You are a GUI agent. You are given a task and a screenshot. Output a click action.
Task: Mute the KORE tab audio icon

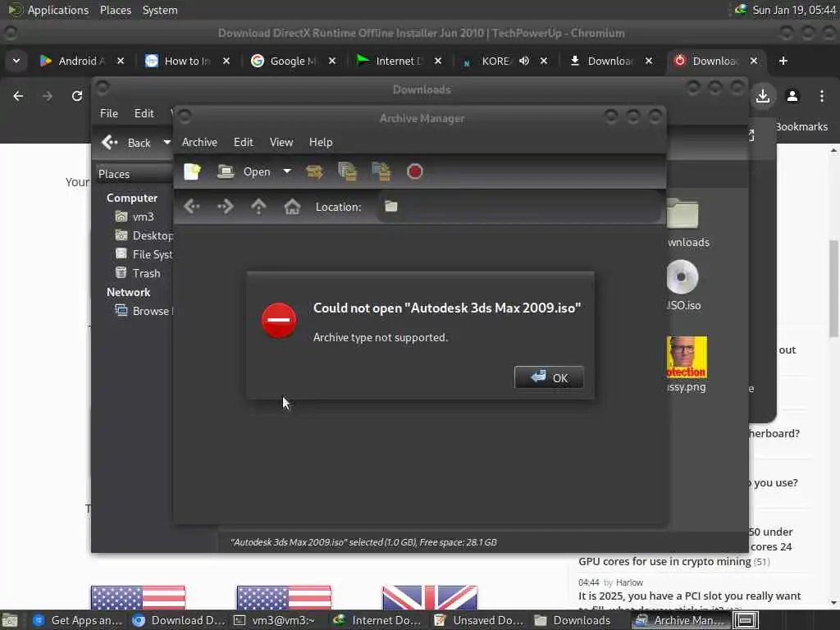click(x=524, y=61)
